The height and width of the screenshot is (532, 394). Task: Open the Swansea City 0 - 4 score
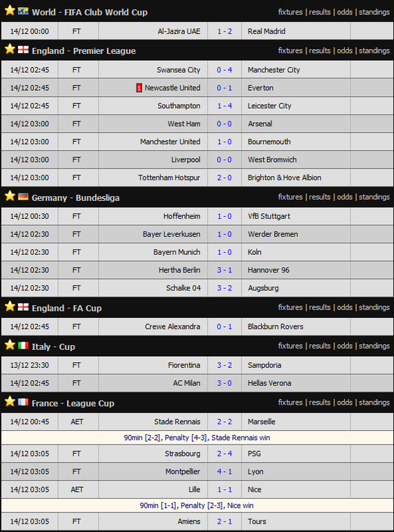pyautogui.click(x=224, y=70)
